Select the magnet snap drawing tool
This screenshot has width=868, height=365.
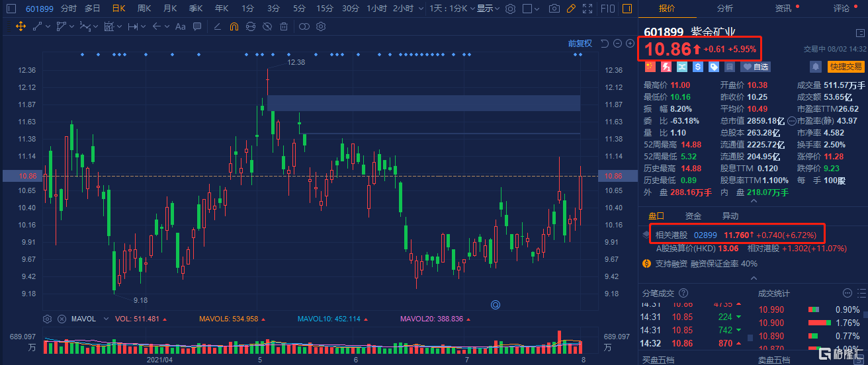coord(234,27)
